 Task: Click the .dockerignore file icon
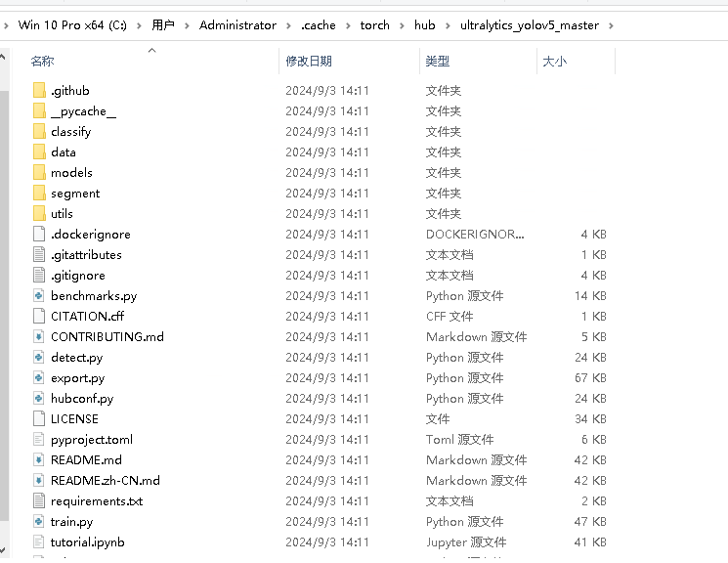[39, 234]
